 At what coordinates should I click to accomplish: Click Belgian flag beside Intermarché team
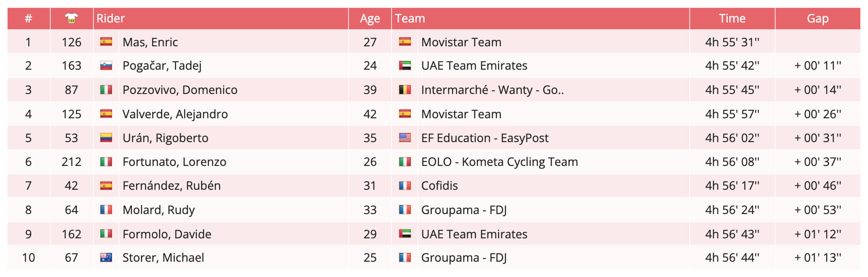[x=405, y=90]
